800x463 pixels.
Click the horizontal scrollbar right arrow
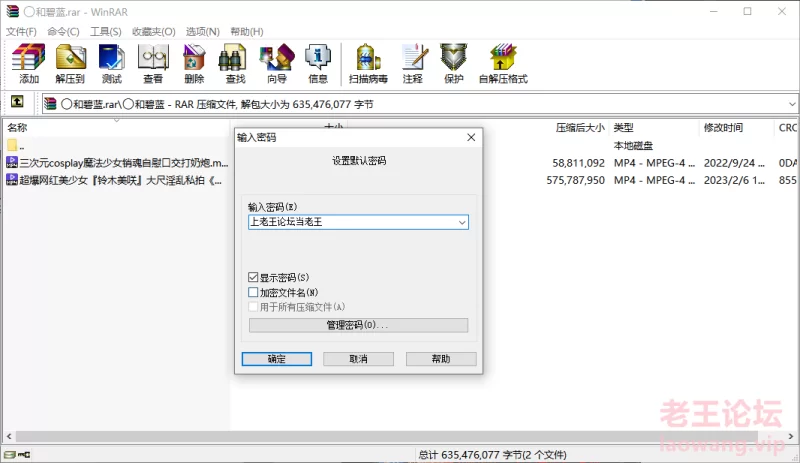(791, 436)
